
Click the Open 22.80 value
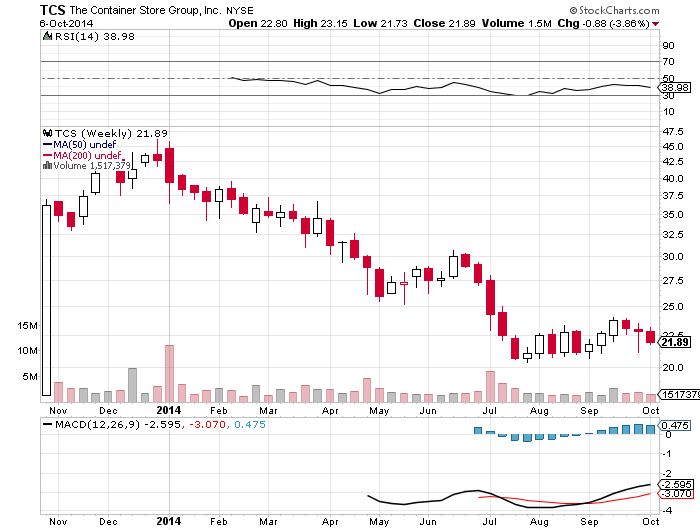258,23
